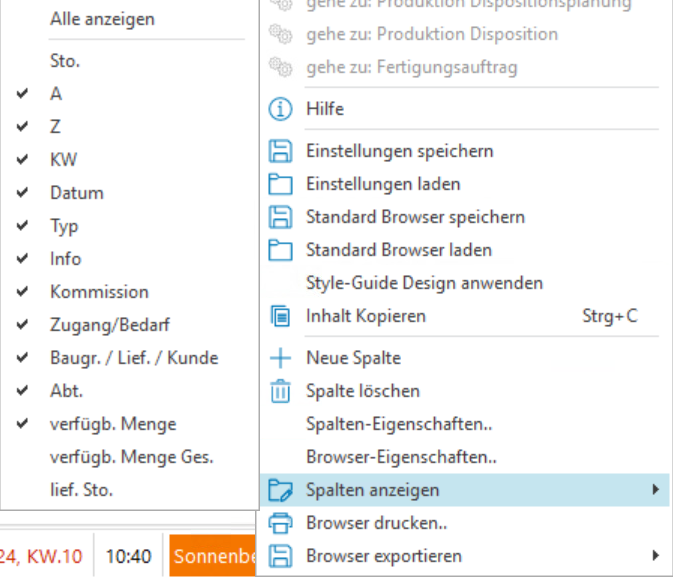
Task: Click the copy icon beside Inhalt Kopieren
Action: point(281,316)
